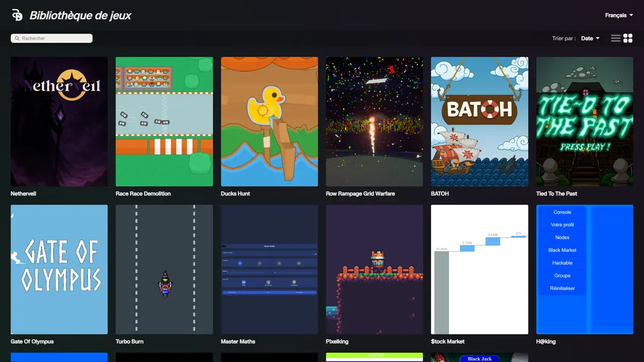
Task: Open the $tock Market game cover
Action: (x=480, y=269)
